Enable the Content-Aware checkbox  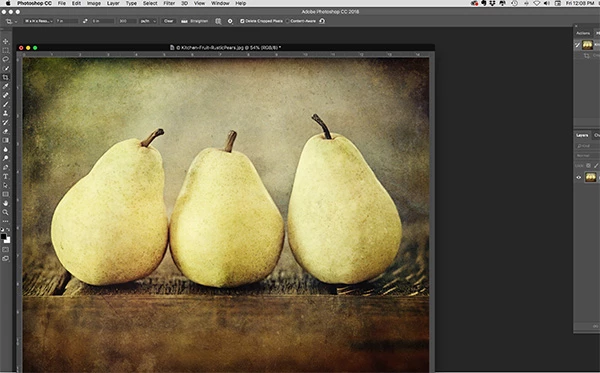pos(287,21)
